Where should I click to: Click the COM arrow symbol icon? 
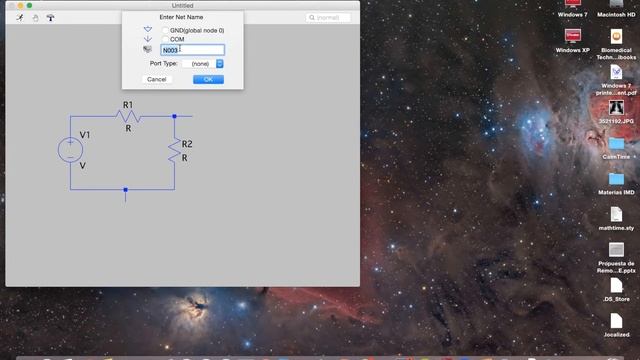(x=148, y=39)
